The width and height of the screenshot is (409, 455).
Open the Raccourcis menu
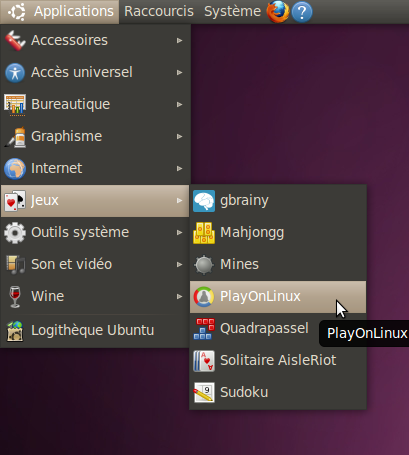pyautogui.click(x=159, y=12)
